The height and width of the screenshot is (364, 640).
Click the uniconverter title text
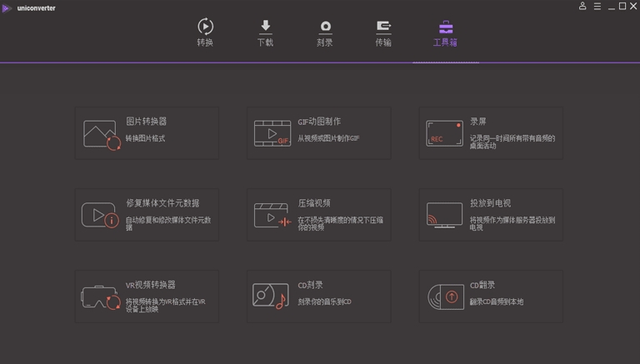37,8
